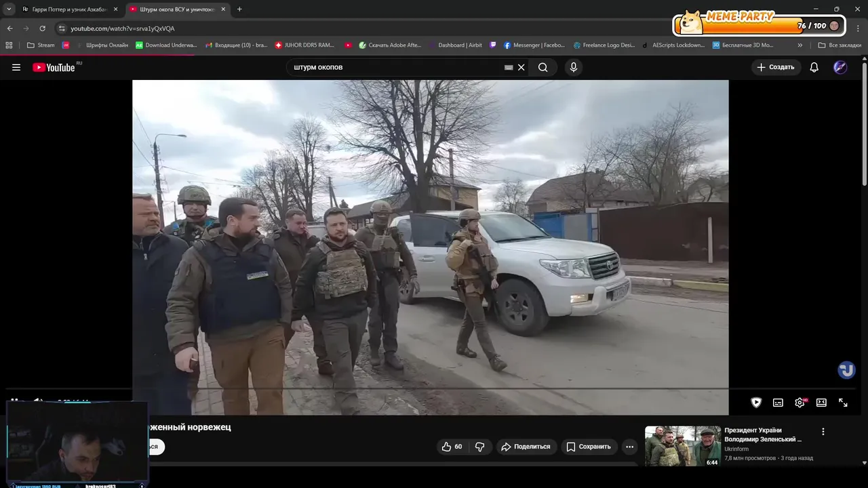Viewport: 868px width, 488px height.
Task: Open options for Президент України recommended video
Action: 823,432
